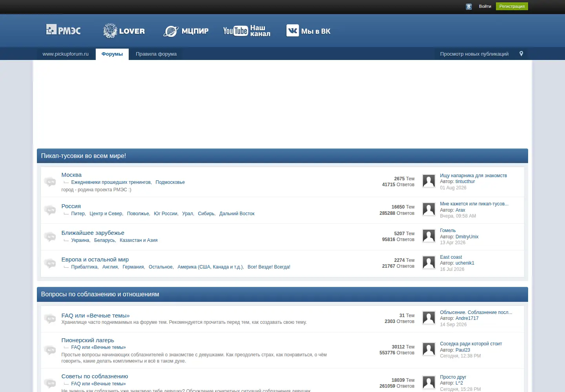Open the Подмосковье subforum
Screen dimensions: 565x392
170,182
